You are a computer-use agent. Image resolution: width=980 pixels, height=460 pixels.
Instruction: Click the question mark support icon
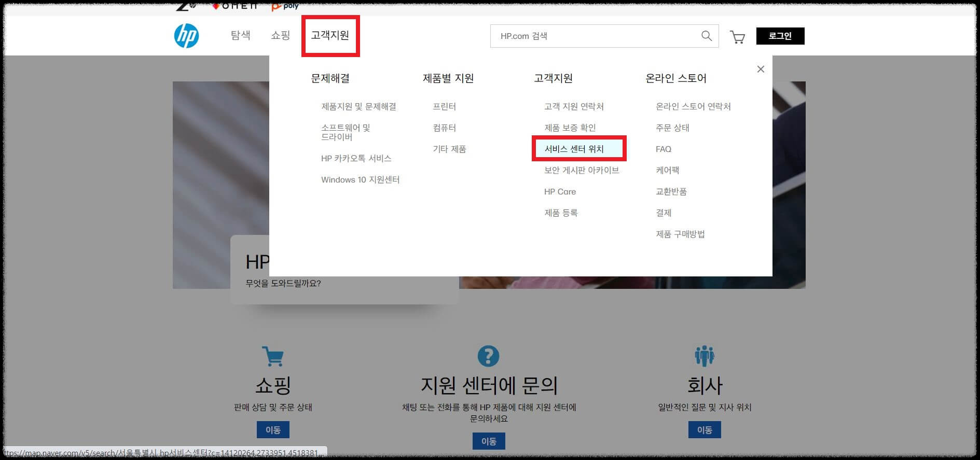[488, 356]
